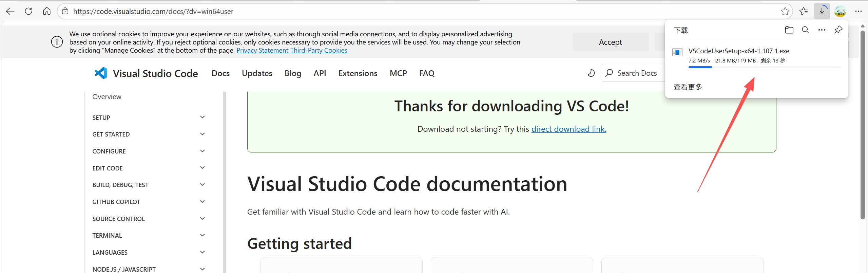Open the Overview sidebar item

tap(107, 97)
